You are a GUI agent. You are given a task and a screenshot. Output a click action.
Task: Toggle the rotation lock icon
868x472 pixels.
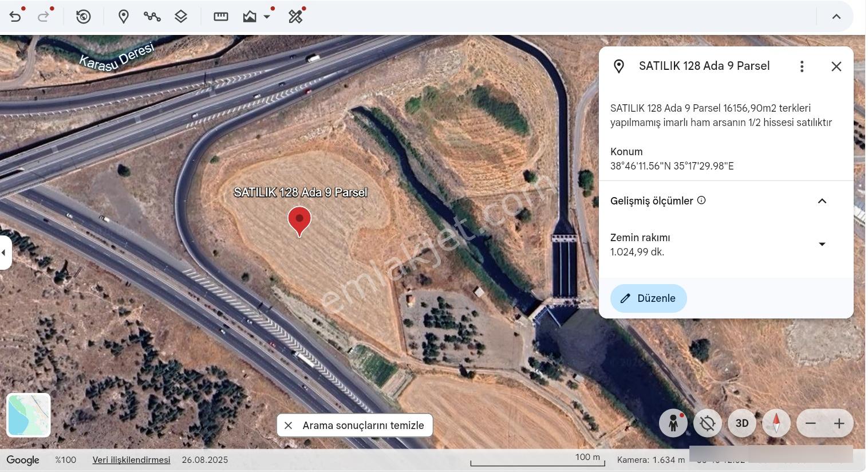pos(708,423)
